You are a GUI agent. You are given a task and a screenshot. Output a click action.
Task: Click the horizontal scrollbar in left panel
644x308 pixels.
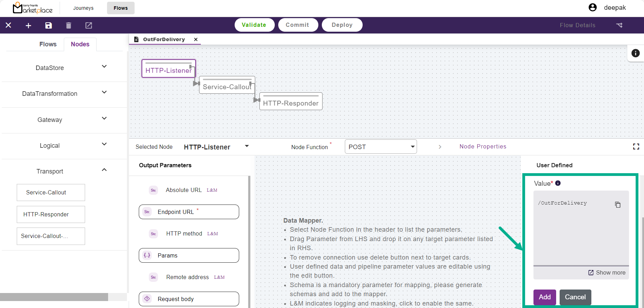point(54,297)
